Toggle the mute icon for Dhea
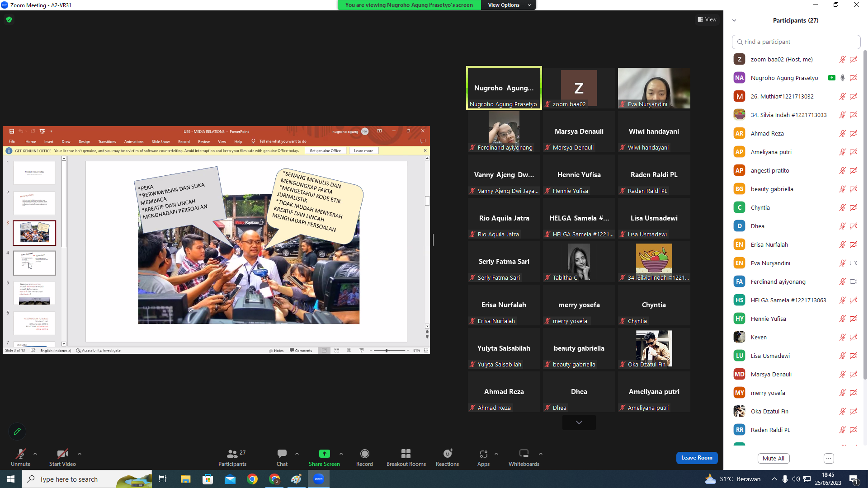 [843, 226]
